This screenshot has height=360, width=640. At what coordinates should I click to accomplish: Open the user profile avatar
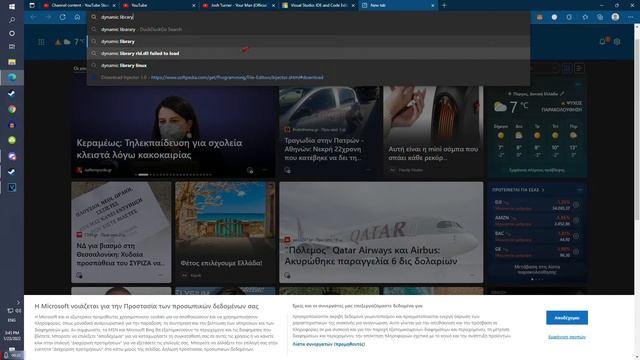615,17
